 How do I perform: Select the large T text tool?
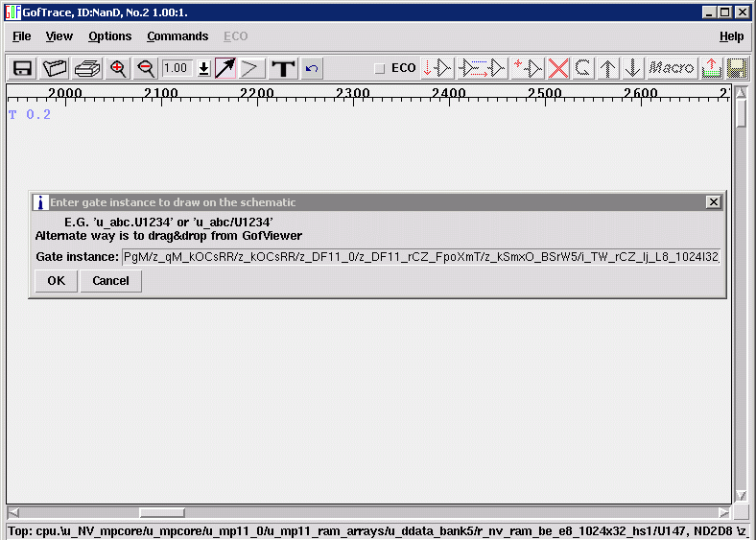click(282, 68)
